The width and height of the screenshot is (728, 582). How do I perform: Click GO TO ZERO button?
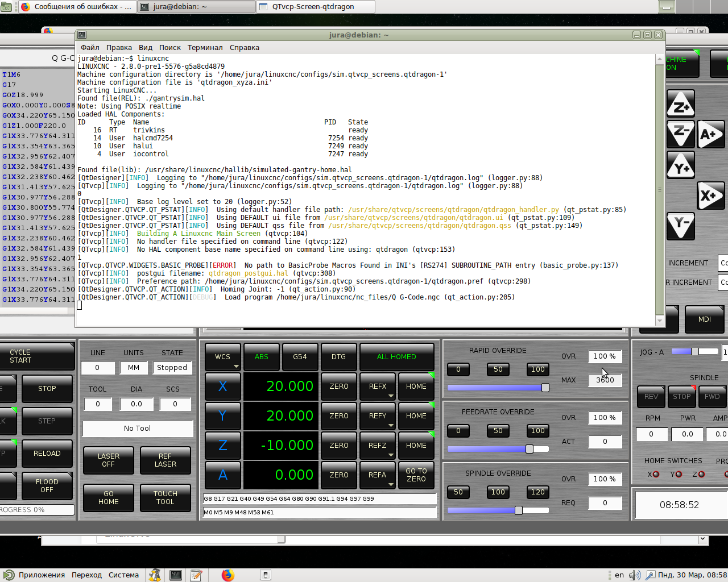416,475
